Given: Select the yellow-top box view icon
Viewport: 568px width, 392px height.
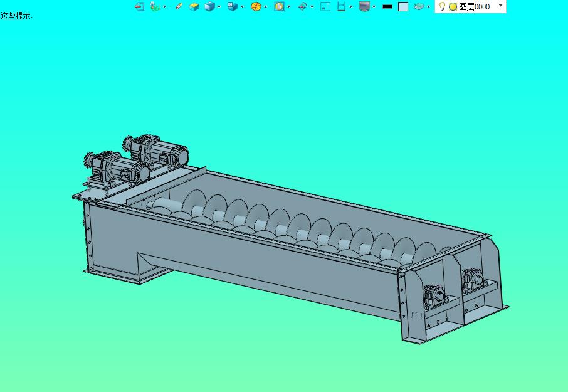Looking at the screenshot, I should tap(194, 6).
